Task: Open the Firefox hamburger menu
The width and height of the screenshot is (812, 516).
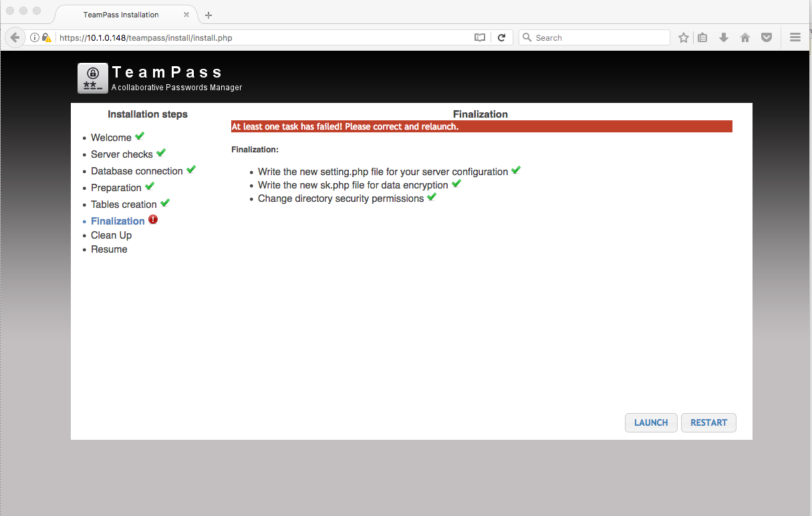Action: point(795,37)
